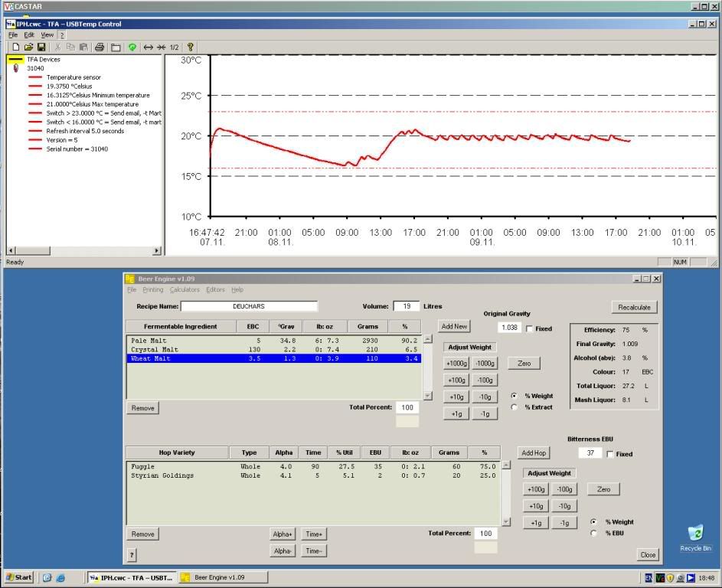Click the Time- button
The image size is (722, 588).
click(314, 551)
